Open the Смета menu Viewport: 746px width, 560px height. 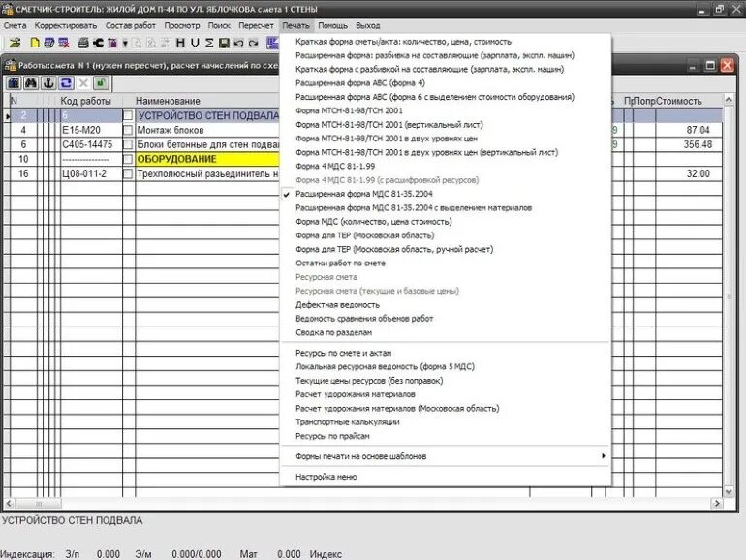[x=15, y=26]
